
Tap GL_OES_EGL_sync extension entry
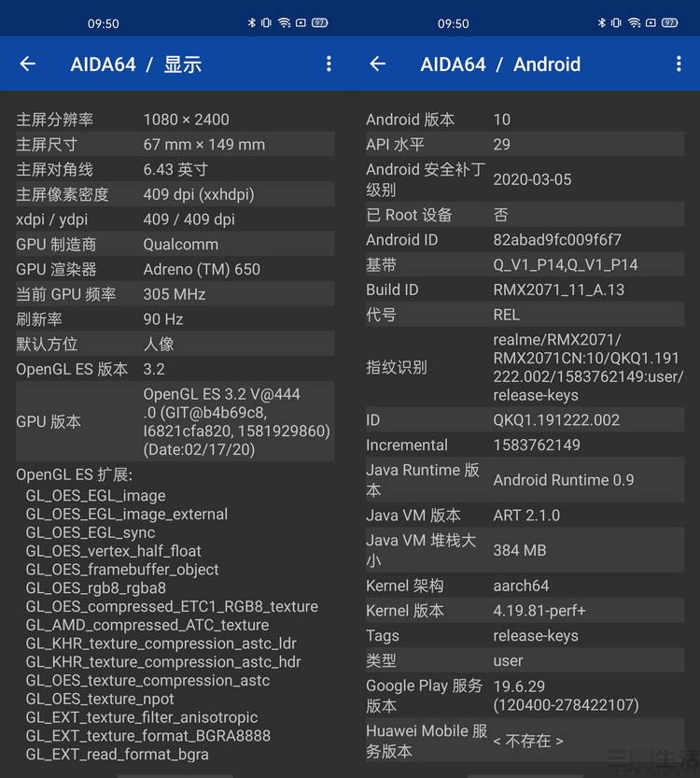(91, 532)
